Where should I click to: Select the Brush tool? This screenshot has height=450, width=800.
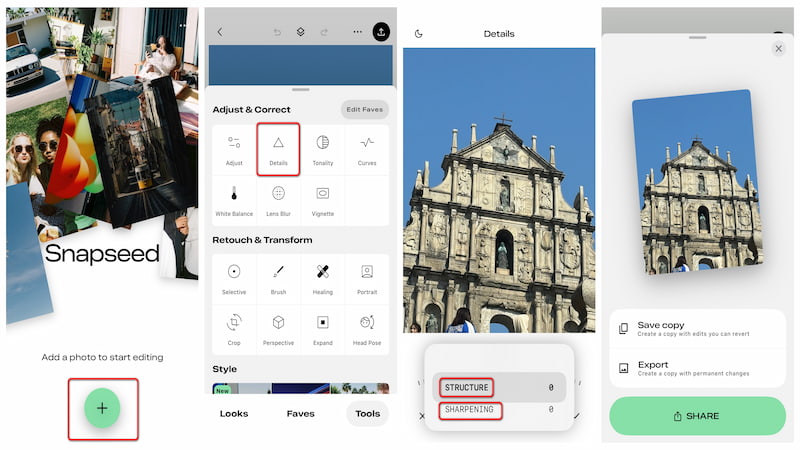point(278,279)
